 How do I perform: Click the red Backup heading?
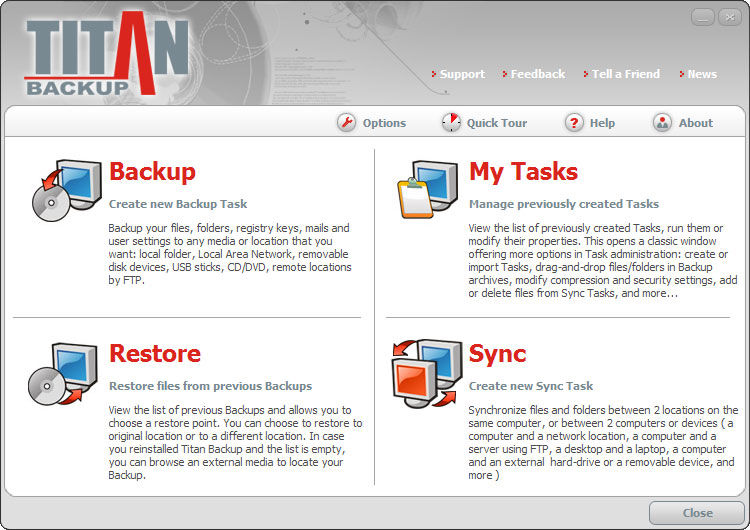click(153, 172)
